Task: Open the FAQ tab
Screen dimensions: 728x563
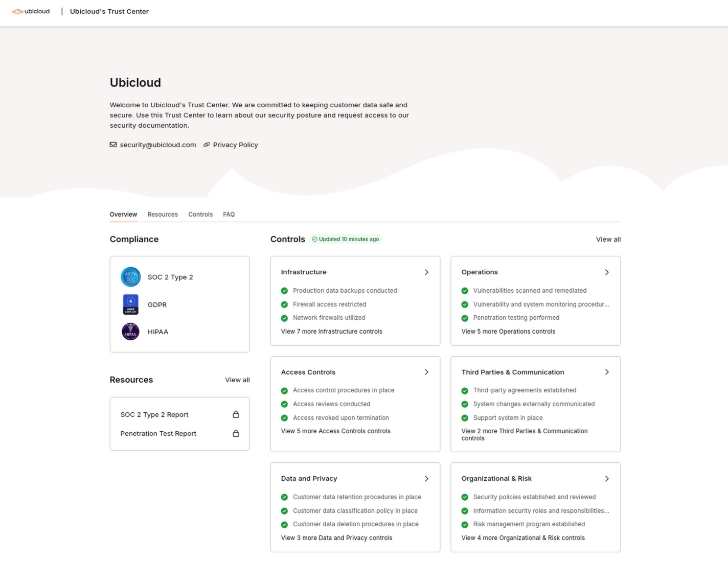Action: point(229,215)
